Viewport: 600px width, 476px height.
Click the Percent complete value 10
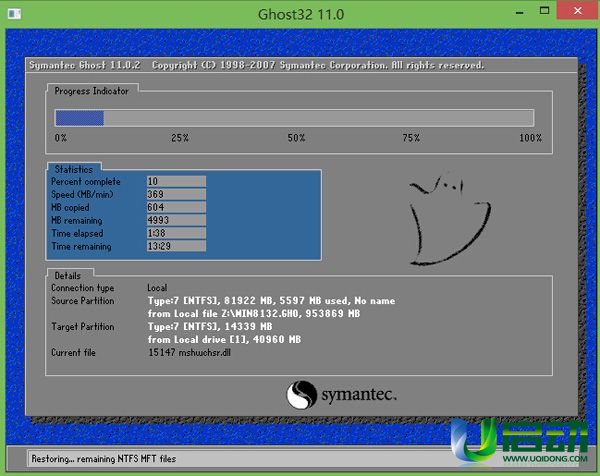[176, 181]
